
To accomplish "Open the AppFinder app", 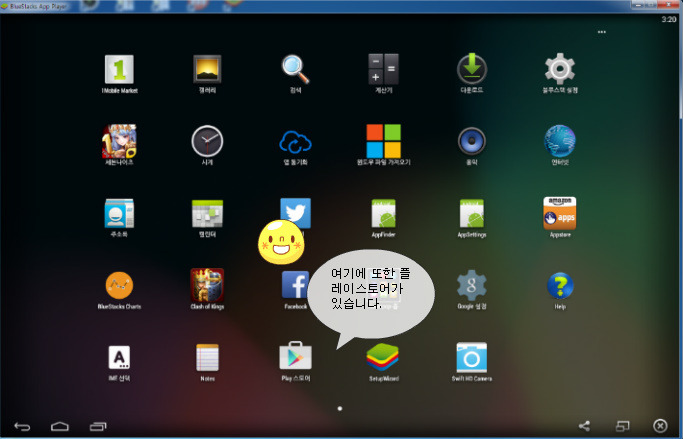I will [383, 213].
